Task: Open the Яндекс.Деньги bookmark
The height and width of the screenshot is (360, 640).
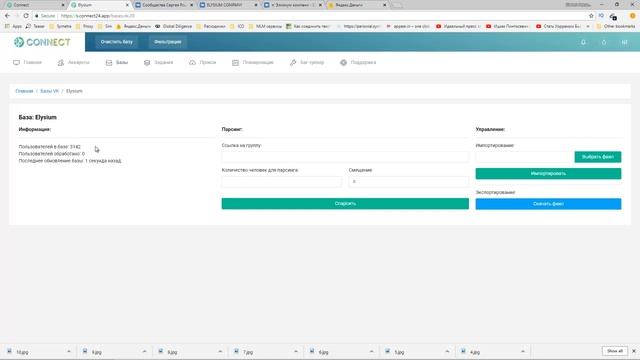Action: (133, 26)
